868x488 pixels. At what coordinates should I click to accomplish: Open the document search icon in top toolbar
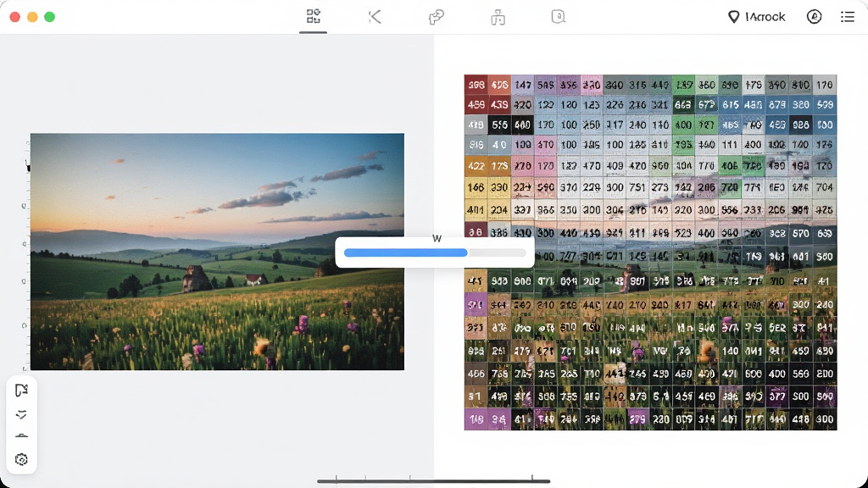[558, 17]
